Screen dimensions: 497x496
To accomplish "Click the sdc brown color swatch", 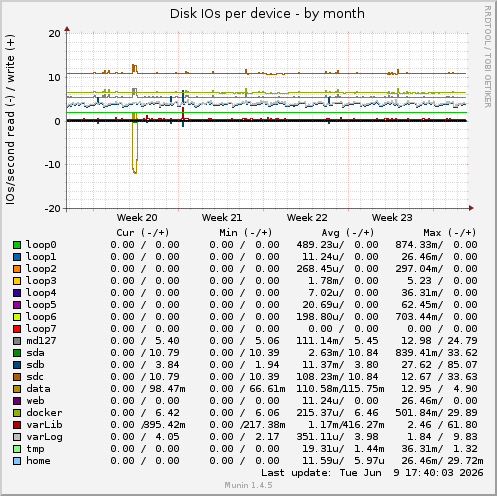I will click(17, 377).
